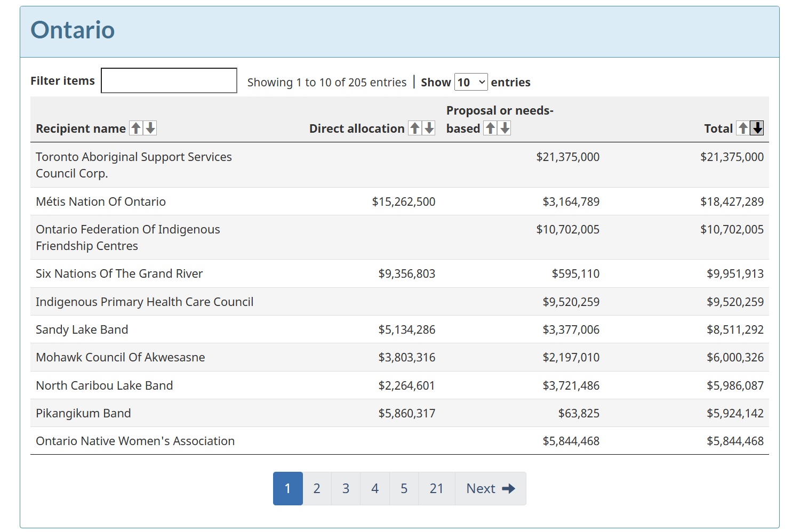Sort Proposal or needs-based ascending arrow

491,128
